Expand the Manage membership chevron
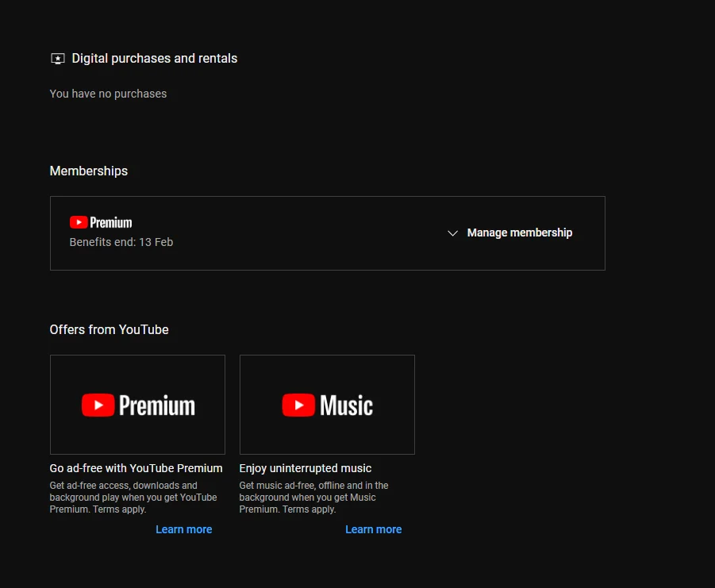The image size is (715, 588). point(452,233)
